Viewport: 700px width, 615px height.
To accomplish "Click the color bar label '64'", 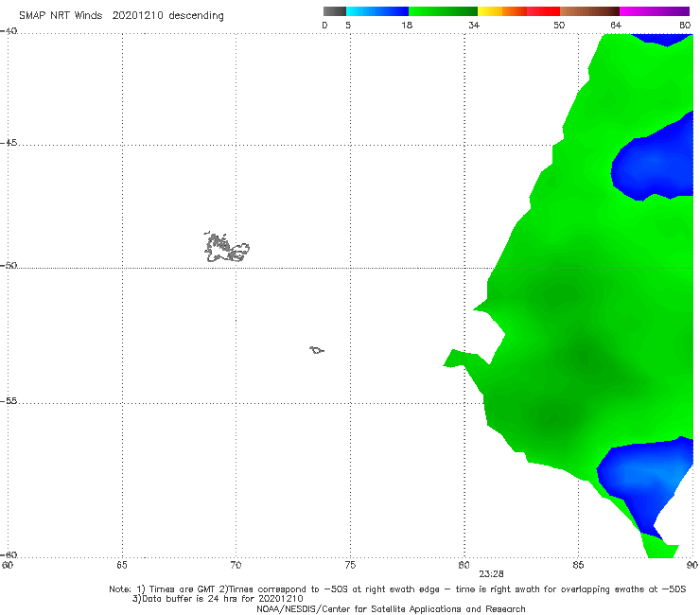I will coord(616,25).
